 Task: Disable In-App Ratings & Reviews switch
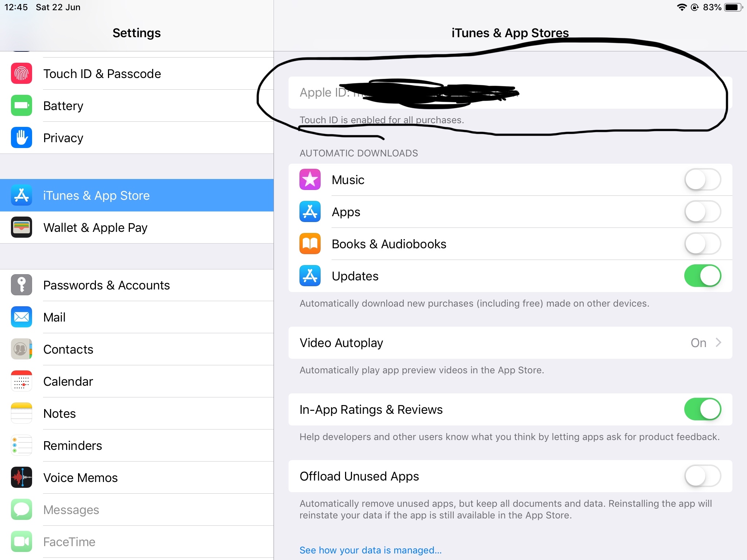pyautogui.click(x=702, y=409)
